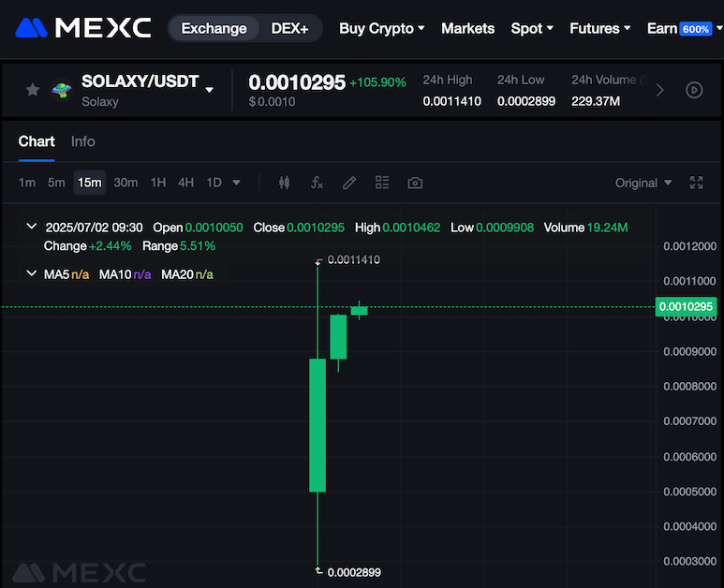Open Original chart type dropdown
Image resolution: width=724 pixels, height=588 pixels.
(643, 183)
